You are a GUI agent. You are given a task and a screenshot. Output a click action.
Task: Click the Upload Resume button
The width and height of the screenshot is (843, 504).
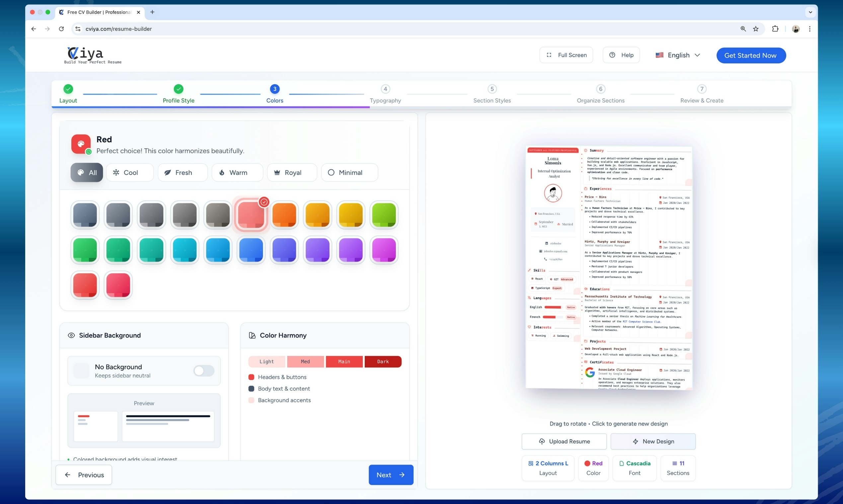(x=564, y=441)
